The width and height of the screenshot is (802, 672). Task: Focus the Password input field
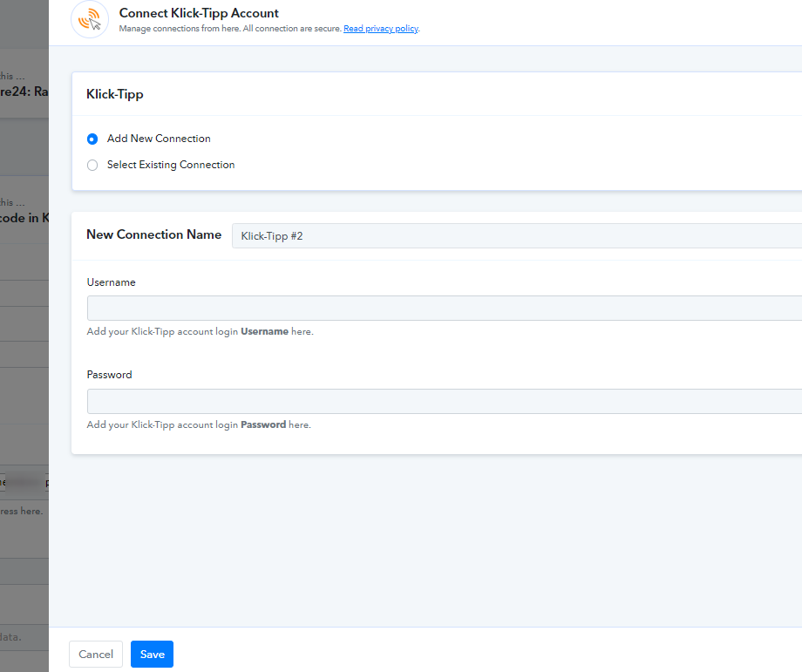(x=445, y=402)
